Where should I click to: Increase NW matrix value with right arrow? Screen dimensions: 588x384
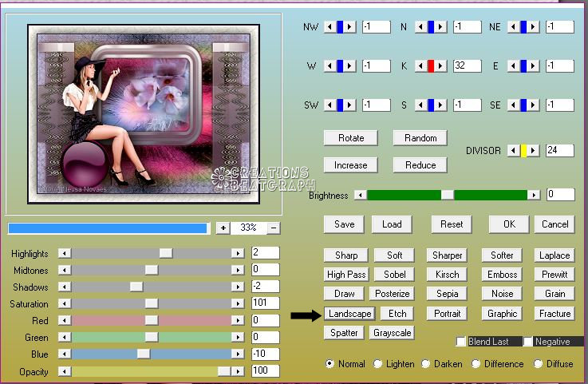349,27
